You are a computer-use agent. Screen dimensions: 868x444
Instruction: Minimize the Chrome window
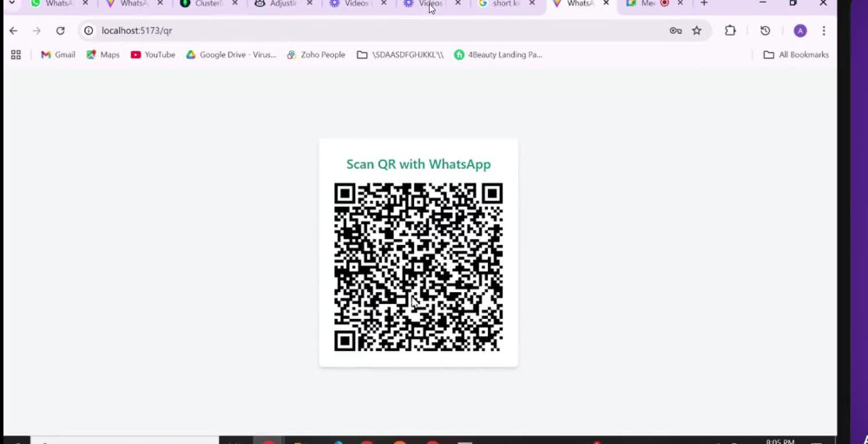(x=763, y=3)
